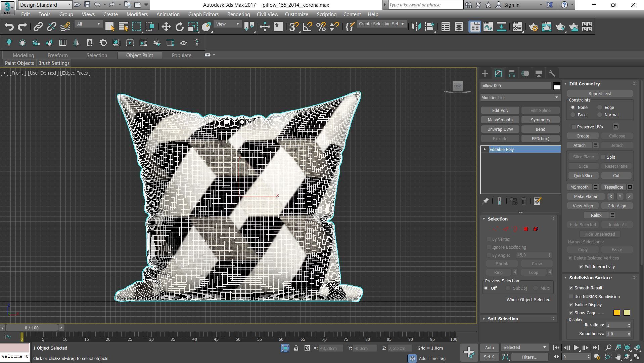Screen dimensions: 644x363
Task: Select the Edge constraint radio button
Action: (x=600, y=108)
